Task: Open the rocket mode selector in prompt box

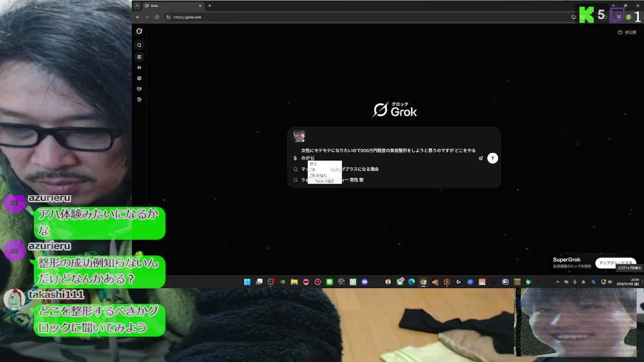Action: pyautogui.click(x=480, y=158)
